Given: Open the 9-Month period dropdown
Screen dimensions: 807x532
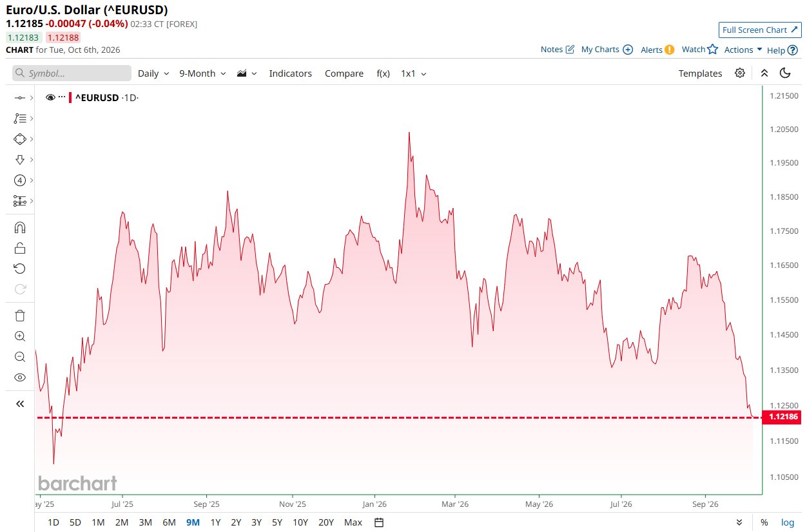Looking at the screenshot, I should [202, 73].
